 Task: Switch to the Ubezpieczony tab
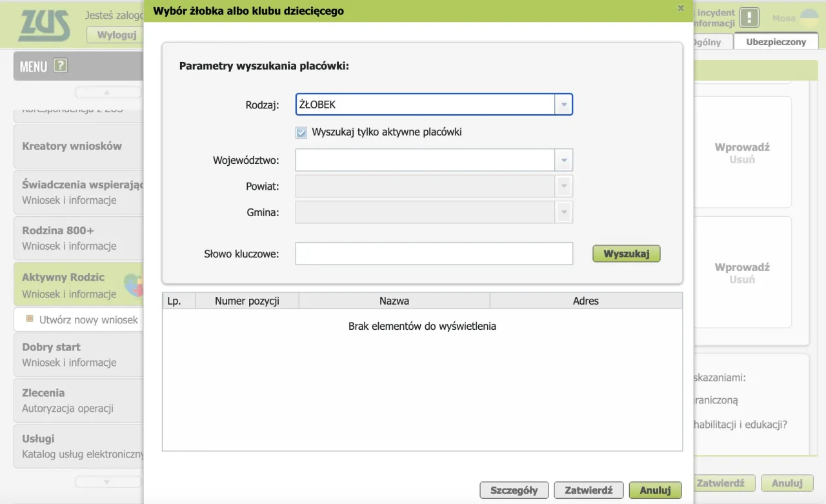(x=776, y=42)
